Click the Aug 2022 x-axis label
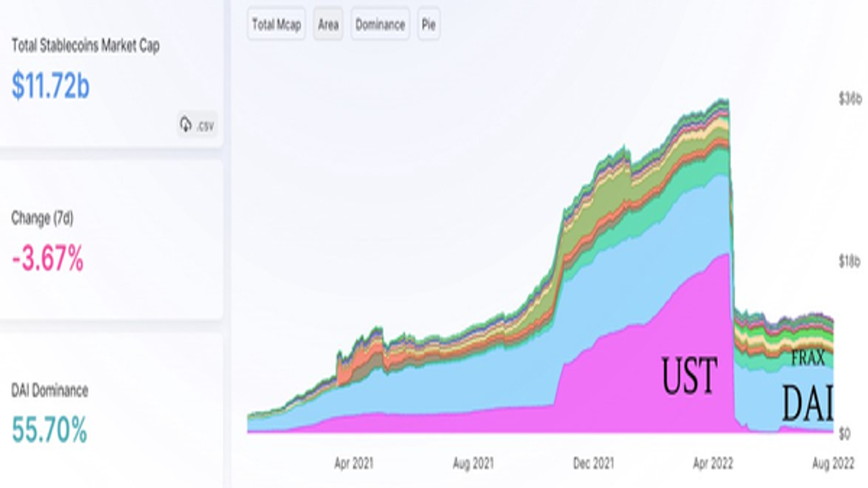This screenshot has width=868, height=488. click(x=833, y=464)
